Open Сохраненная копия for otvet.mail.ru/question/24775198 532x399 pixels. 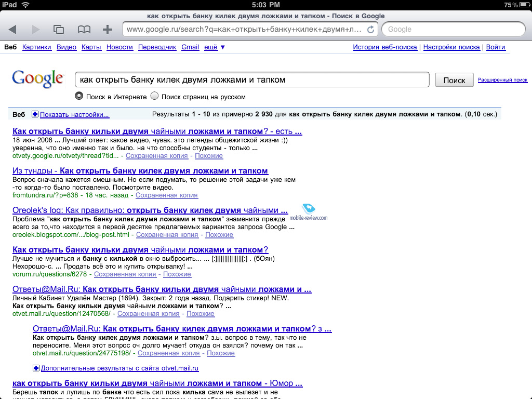pos(169,353)
